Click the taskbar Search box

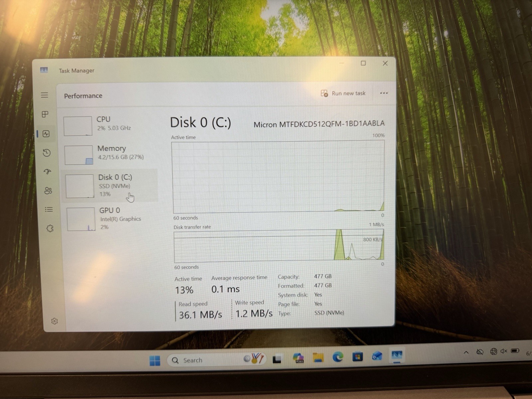coord(217,360)
